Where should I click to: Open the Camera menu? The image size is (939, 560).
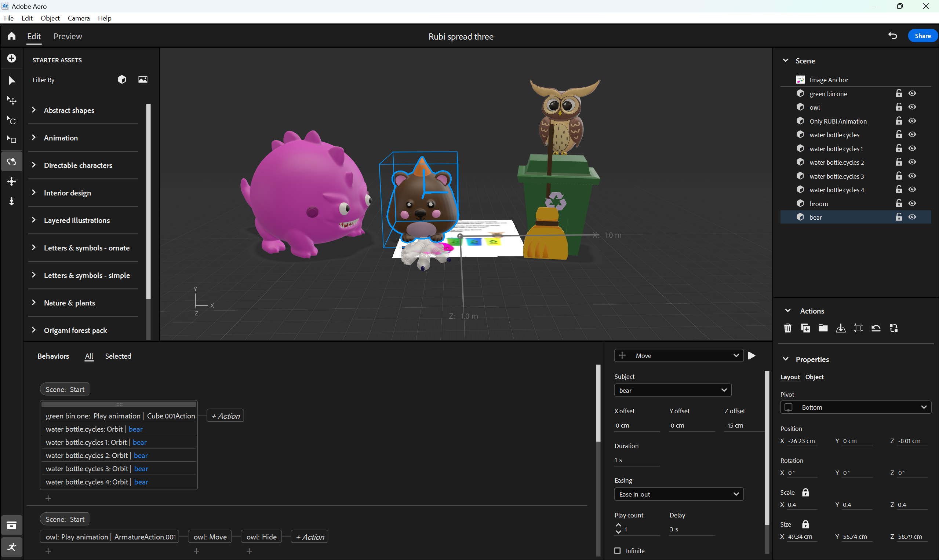(79, 18)
